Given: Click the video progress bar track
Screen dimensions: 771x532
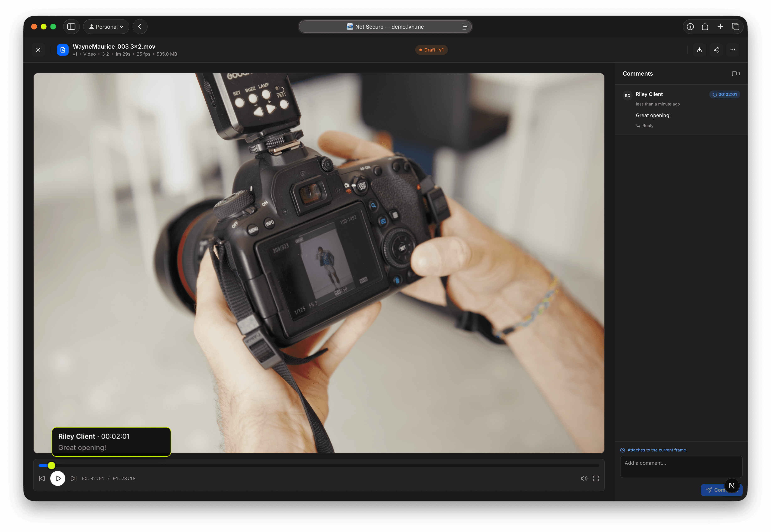Looking at the screenshot, I should [319, 466].
